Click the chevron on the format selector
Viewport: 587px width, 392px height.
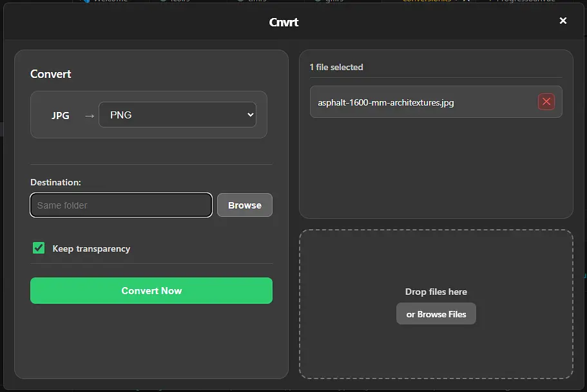click(250, 115)
